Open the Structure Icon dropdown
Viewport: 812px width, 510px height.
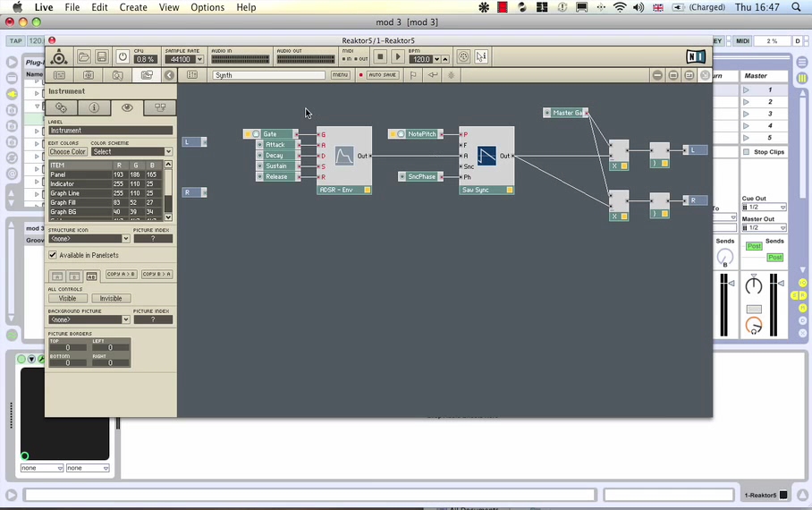point(89,239)
